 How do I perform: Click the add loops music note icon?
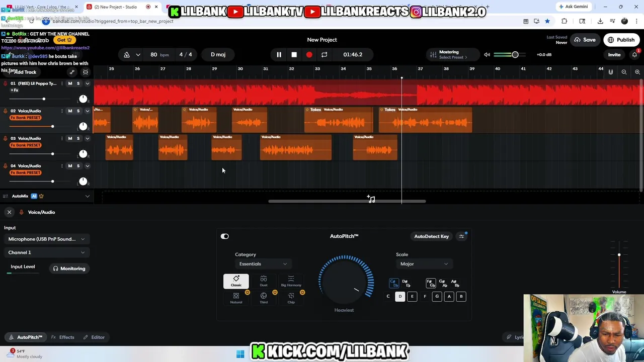371,199
